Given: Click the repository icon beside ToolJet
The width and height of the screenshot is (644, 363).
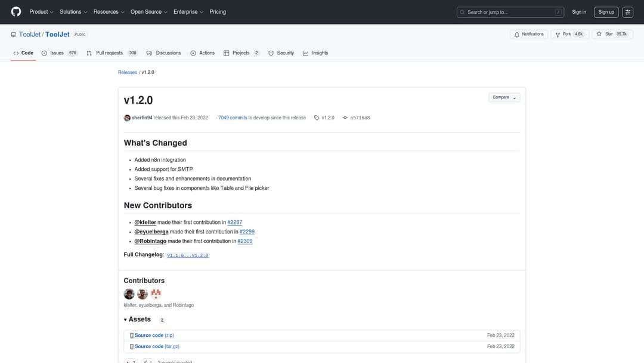Looking at the screenshot, I should pyautogui.click(x=14, y=35).
